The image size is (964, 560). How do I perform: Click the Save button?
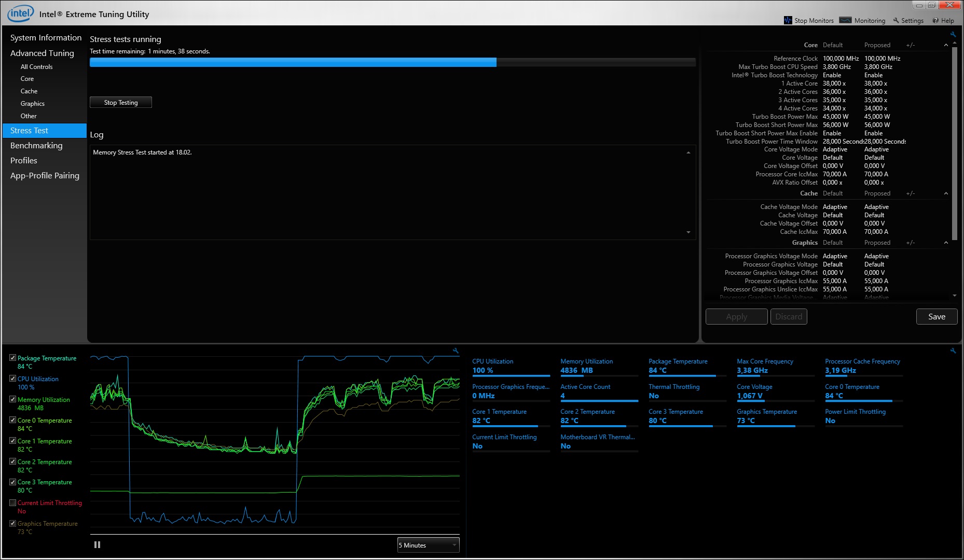[937, 317]
